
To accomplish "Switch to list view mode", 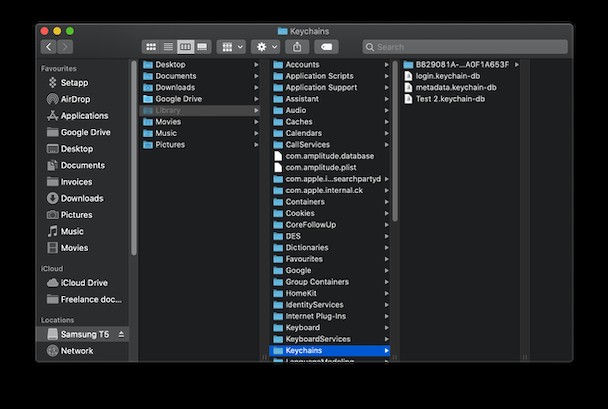I will click(x=168, y=47).
